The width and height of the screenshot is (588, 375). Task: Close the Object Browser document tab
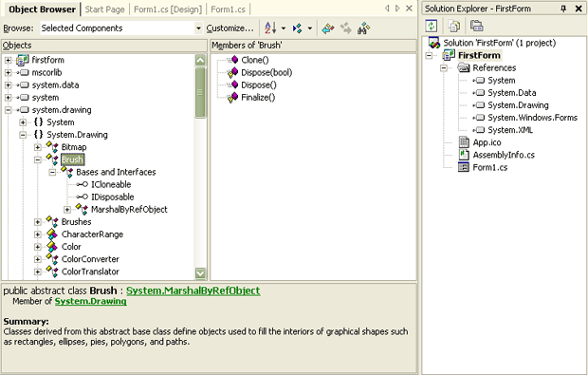coord(409,9)
